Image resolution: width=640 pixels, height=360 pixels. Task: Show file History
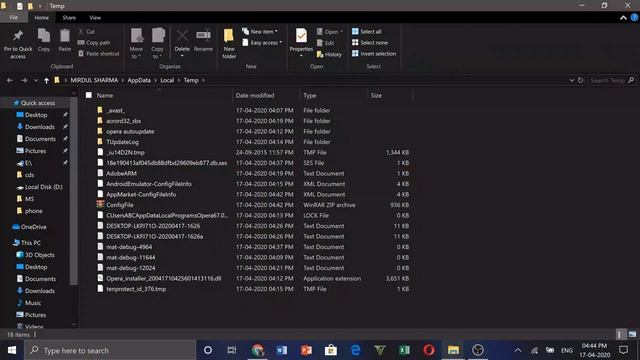(x=329, y=54)
